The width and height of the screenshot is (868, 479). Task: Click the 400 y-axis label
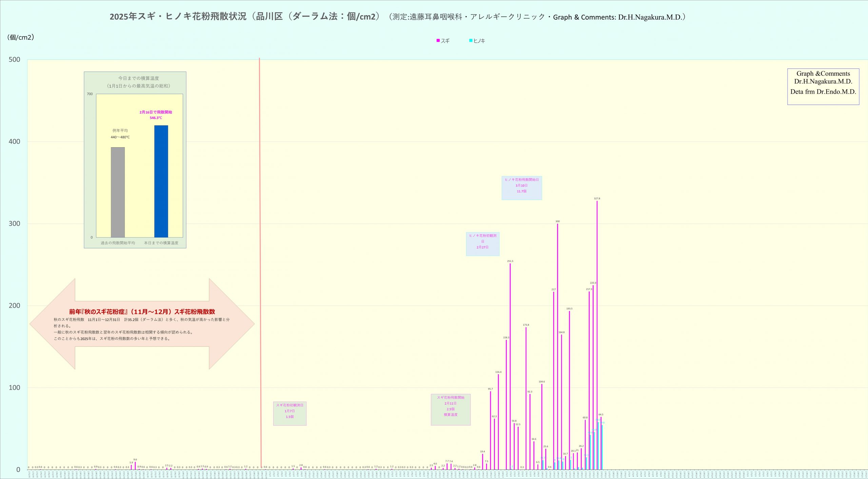[14, 141]
